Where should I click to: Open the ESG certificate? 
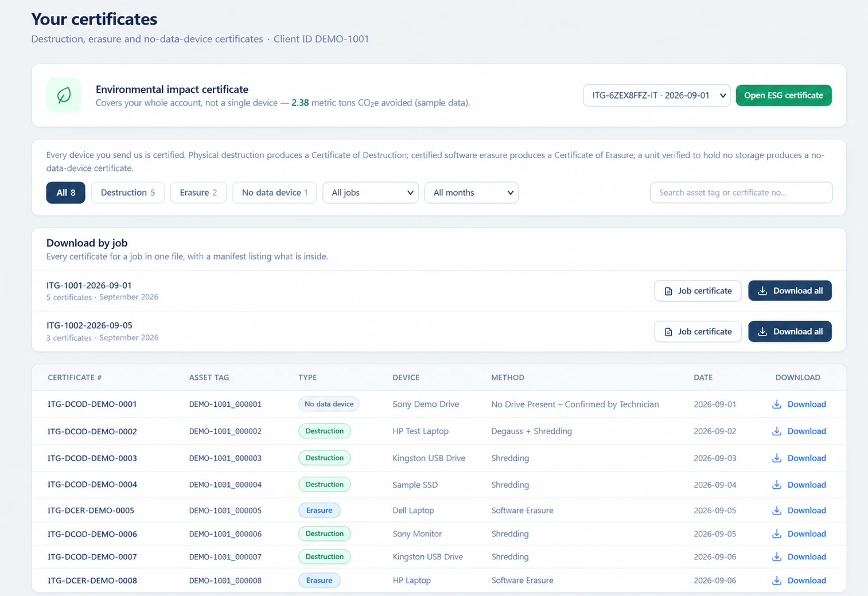pos(784,95)
